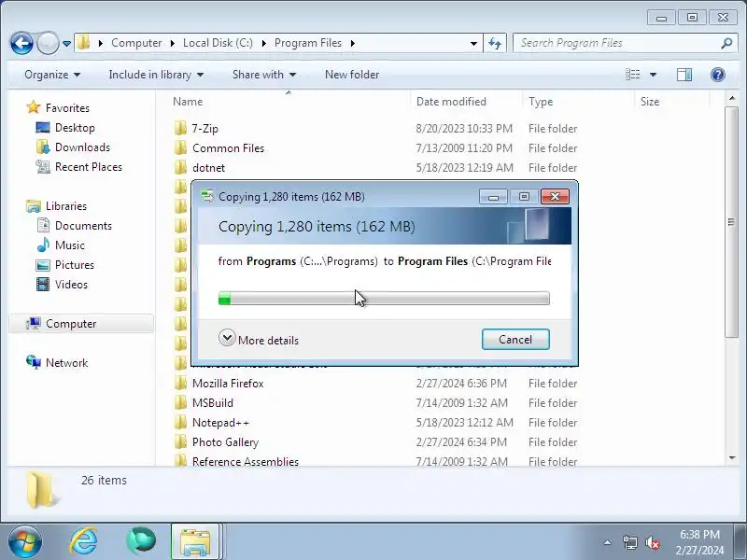
Task: Select the Notepad++ folder icon
Action: 180,422
